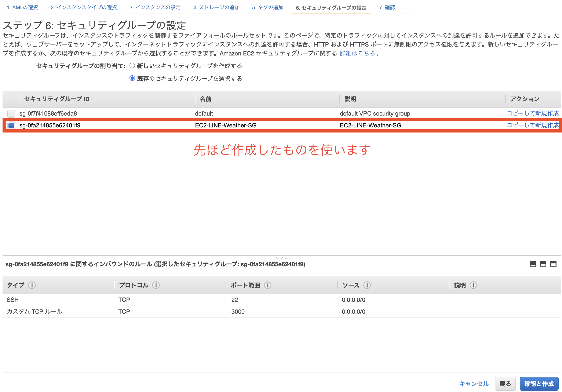
Task: Check the default VPC security group checkbox
Action: (x=11, y=113)
